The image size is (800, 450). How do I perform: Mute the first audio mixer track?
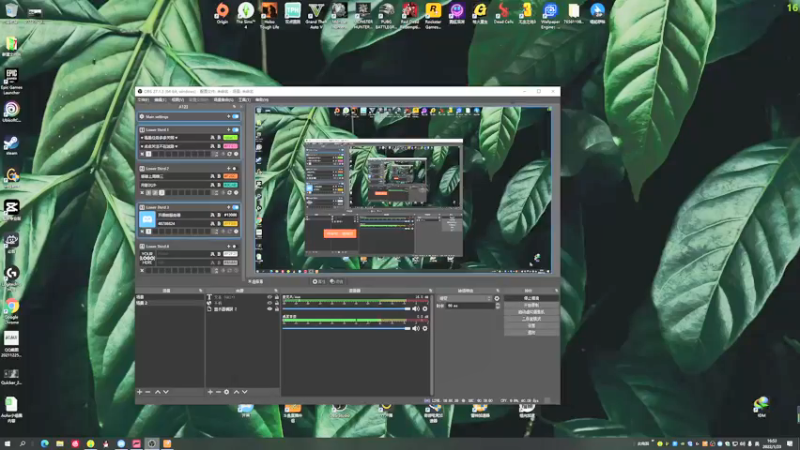click(x=416, y=309)
